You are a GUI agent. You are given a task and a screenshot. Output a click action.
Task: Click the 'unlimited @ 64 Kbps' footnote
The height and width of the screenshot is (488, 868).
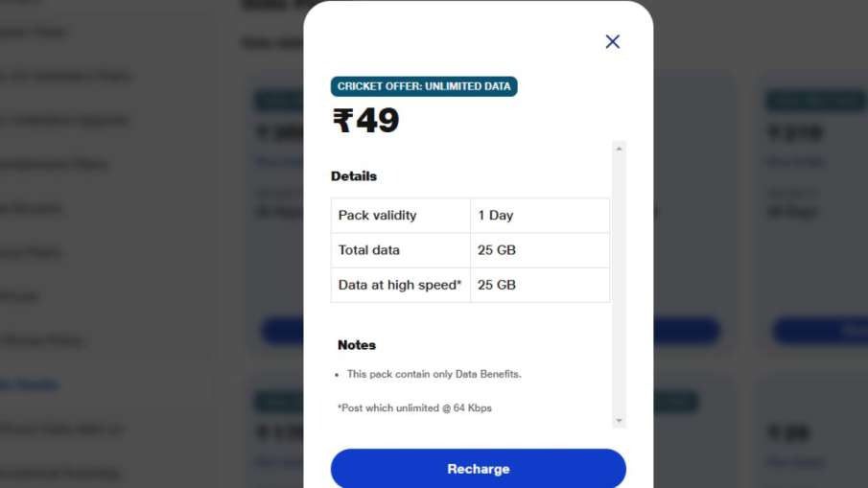pyautogui.click(x=443, y=407)
